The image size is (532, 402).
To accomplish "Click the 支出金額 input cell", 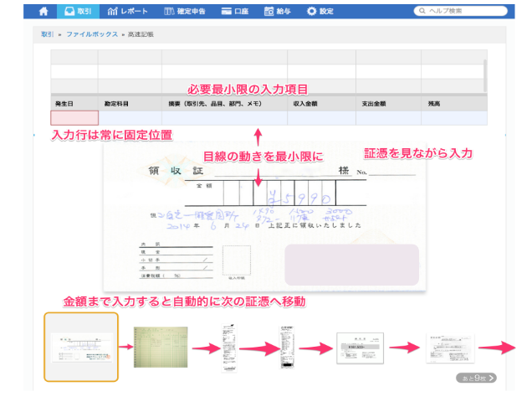I will 388,118.
